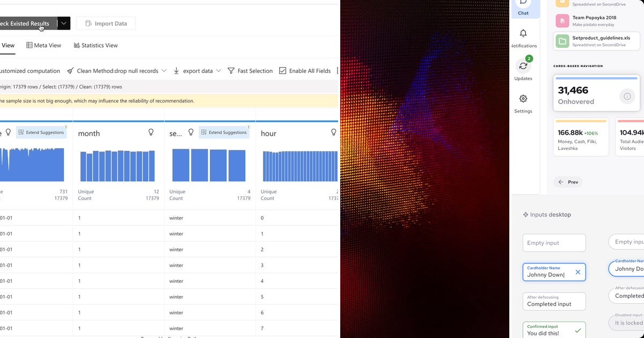644x338 pixels.
Task: Open Updates via the sync icon with badge
Action: [x=523, y=66]
